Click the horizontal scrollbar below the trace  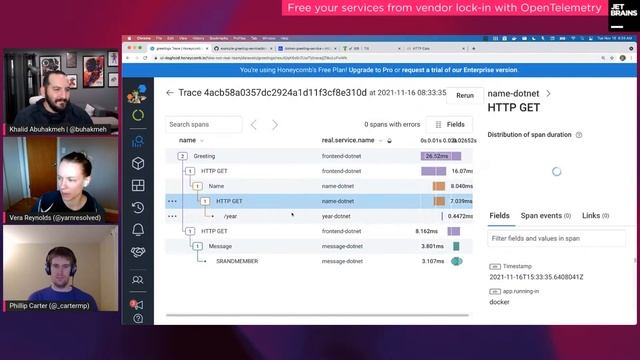click(x=318, y=315)
